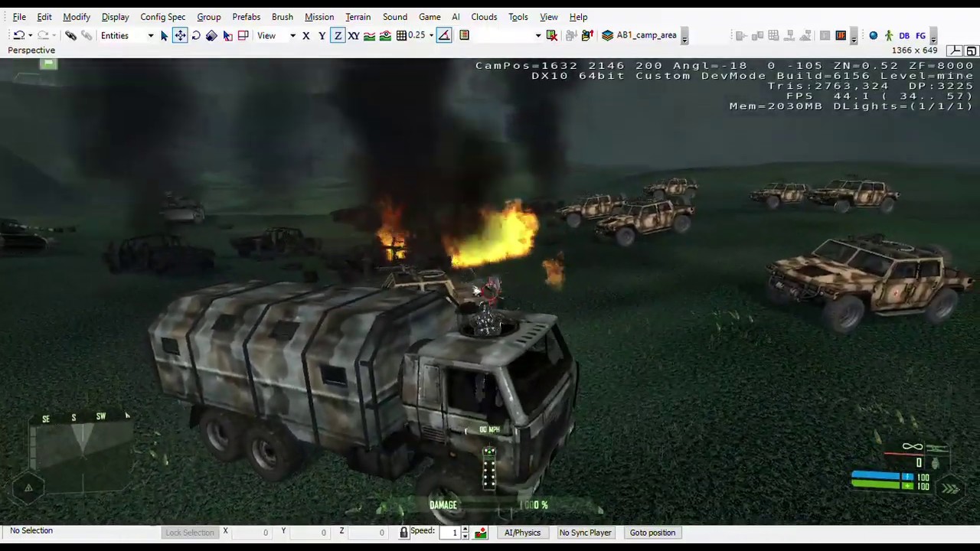The image size is (980, 551).
Task: Click the blue sphere Material Editor icon
Action: pyautogui.click(x=873, y=35)
